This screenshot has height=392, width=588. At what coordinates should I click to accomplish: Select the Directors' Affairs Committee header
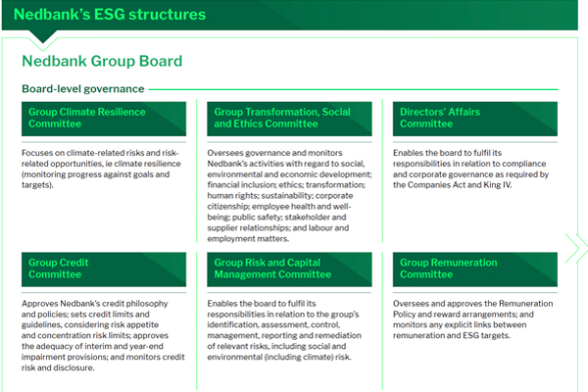[475, 119]
